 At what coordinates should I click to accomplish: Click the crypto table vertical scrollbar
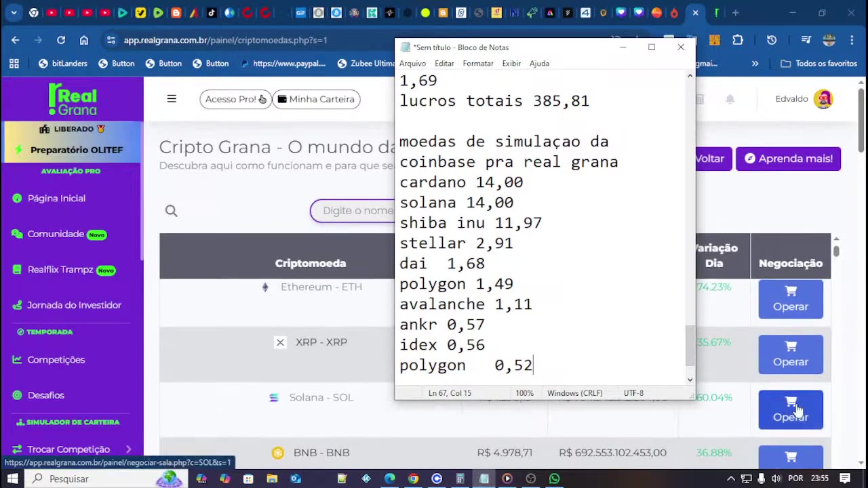pos(836,251)
